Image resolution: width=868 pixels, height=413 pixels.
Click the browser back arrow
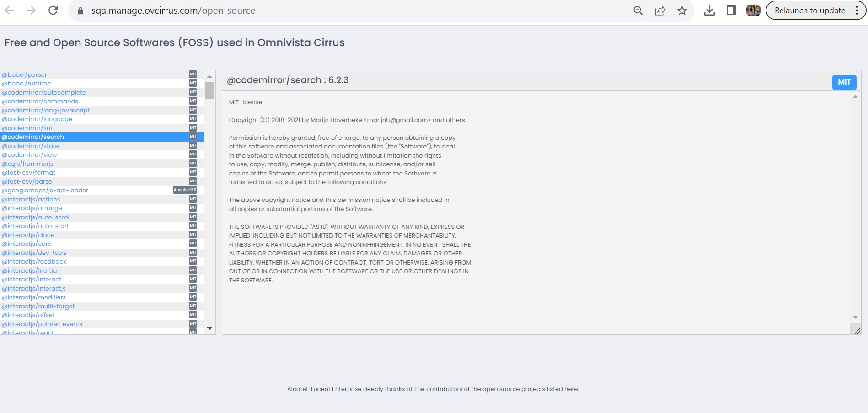[x=9, y=11]
